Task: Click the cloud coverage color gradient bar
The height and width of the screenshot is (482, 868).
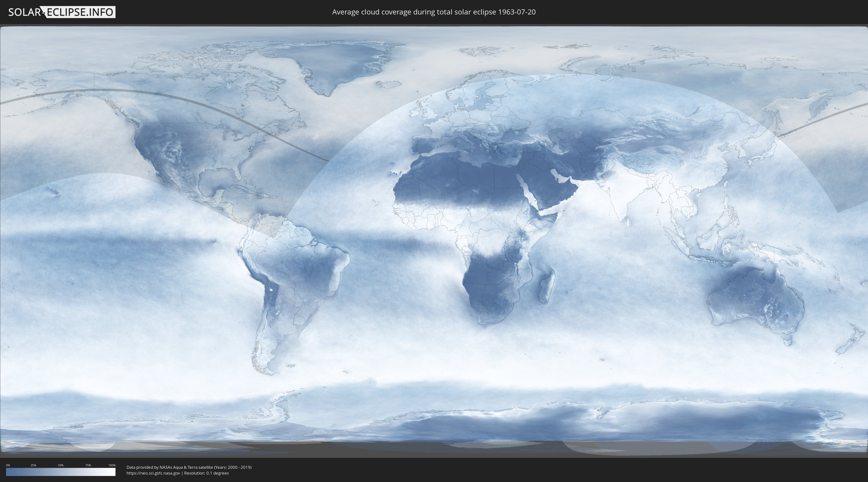Action: tap(61, 472)
